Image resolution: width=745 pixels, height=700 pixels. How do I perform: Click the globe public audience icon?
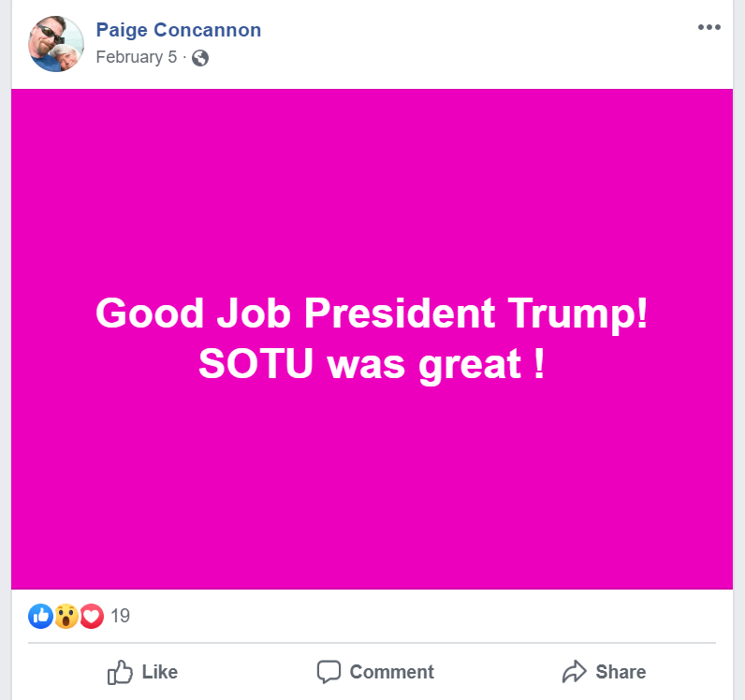200,58
